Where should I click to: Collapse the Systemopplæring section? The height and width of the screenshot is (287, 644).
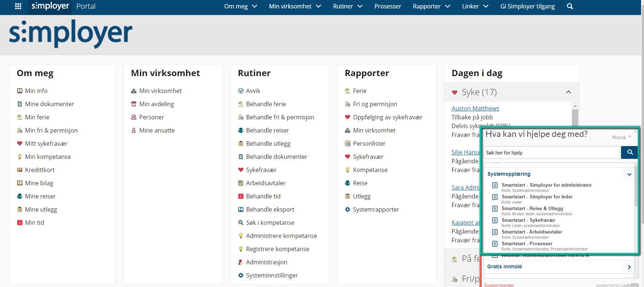629,174
